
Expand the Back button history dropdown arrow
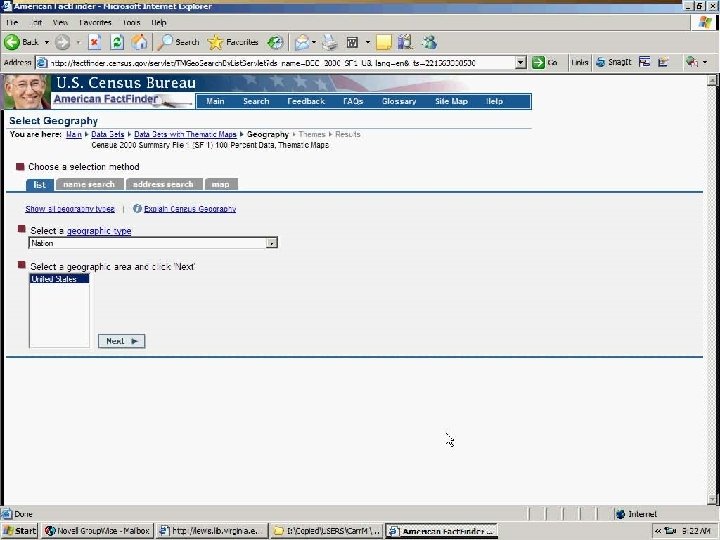(47, 42)
